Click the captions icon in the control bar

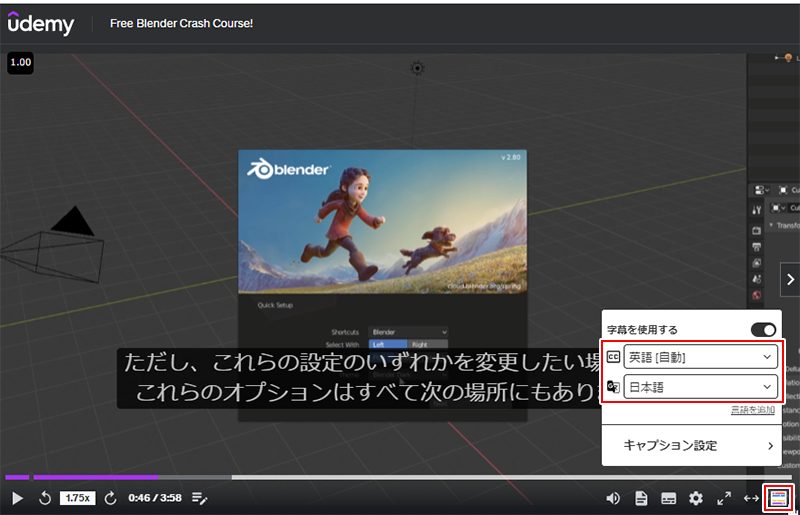tap(668, 498)
